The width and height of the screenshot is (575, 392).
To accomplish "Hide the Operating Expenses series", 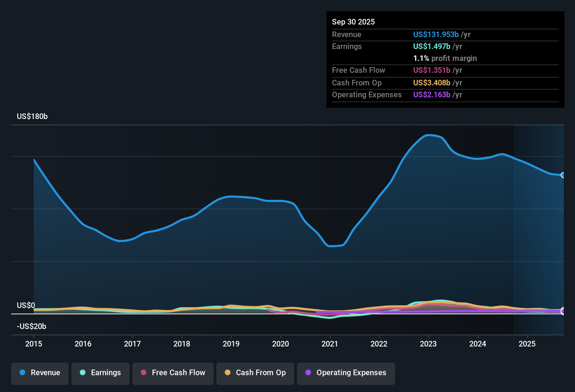I will [x=346, y=373].
